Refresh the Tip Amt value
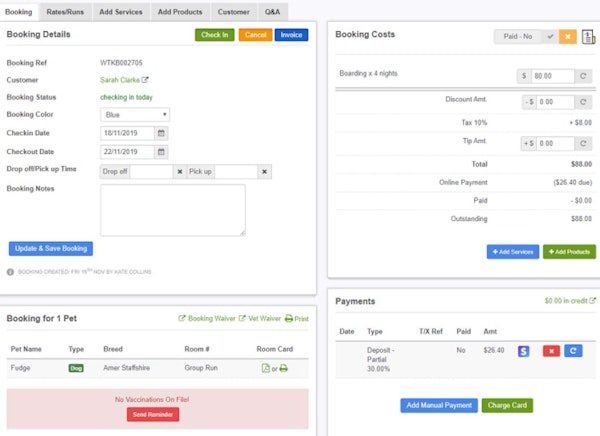The width and height of the screenshot is (600, 436). pyautogui.click(x=583, y=143)
